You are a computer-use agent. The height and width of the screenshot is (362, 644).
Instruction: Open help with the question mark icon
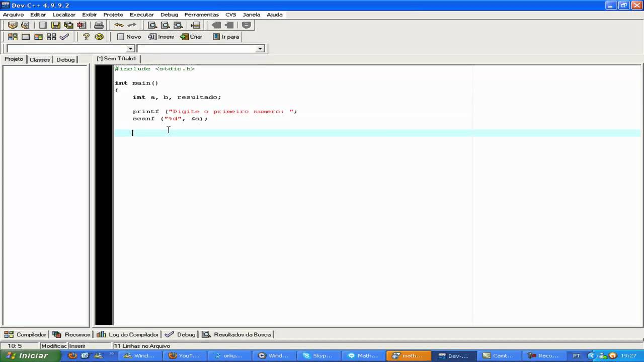[86, 37]
